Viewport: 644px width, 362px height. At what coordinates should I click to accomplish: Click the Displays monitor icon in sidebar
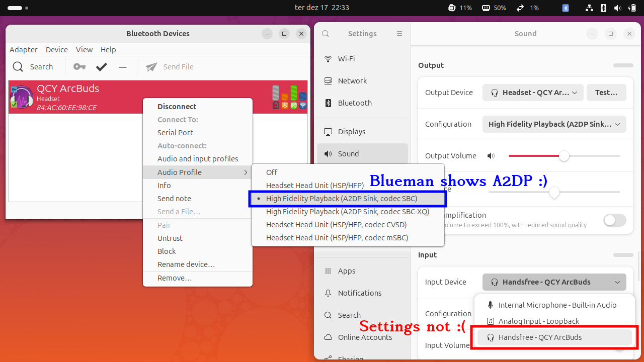pyautogui.click(x=328, y=132)
